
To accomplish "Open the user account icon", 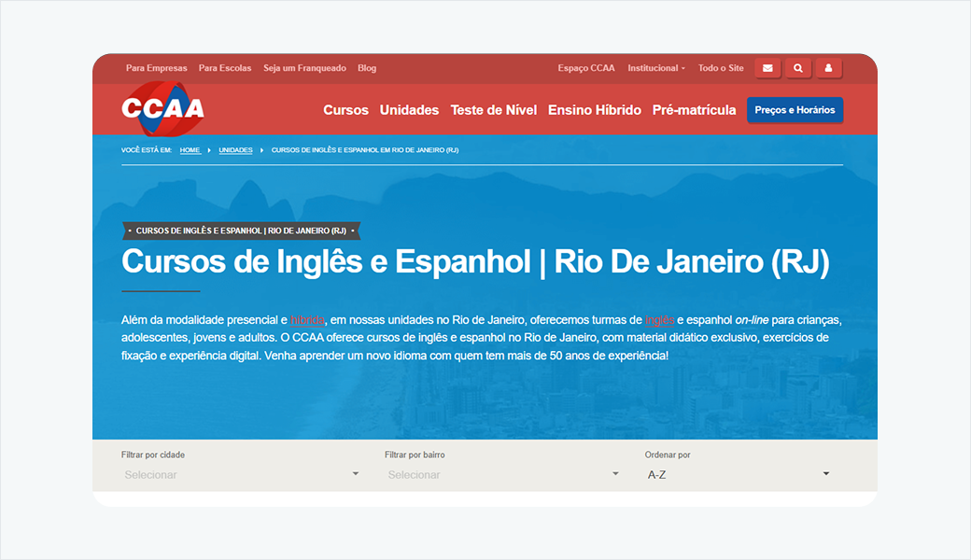I will coord(828,68).
